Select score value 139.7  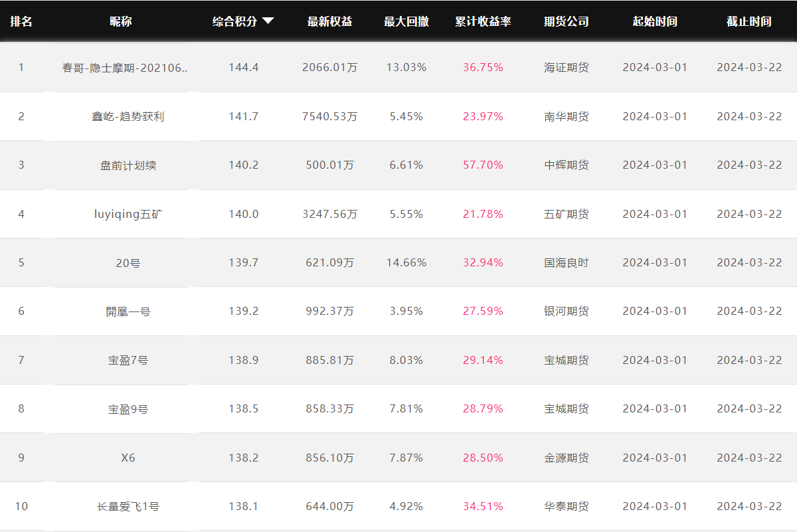[x=244, y=262]
